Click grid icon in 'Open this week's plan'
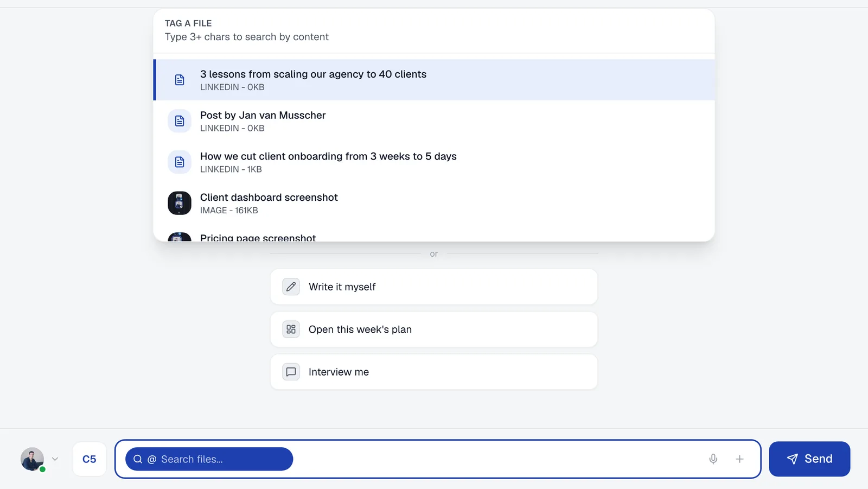 pos(291,329)
